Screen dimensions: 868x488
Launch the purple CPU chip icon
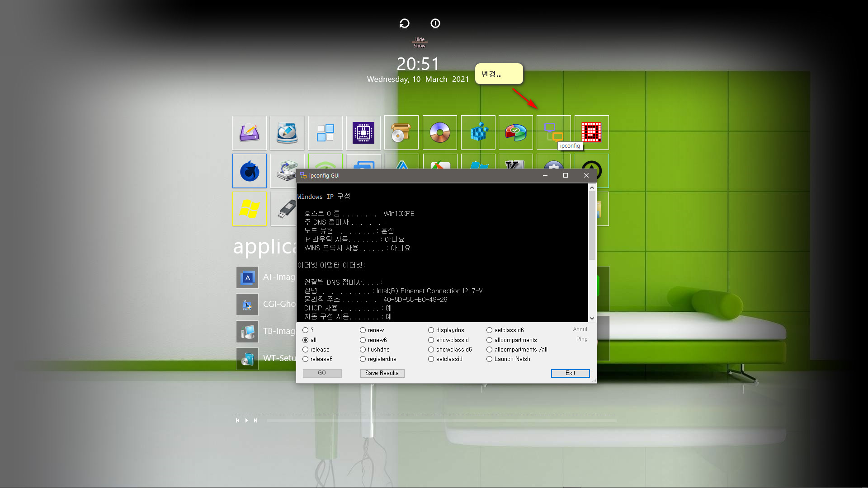click(x=363, y=133)
